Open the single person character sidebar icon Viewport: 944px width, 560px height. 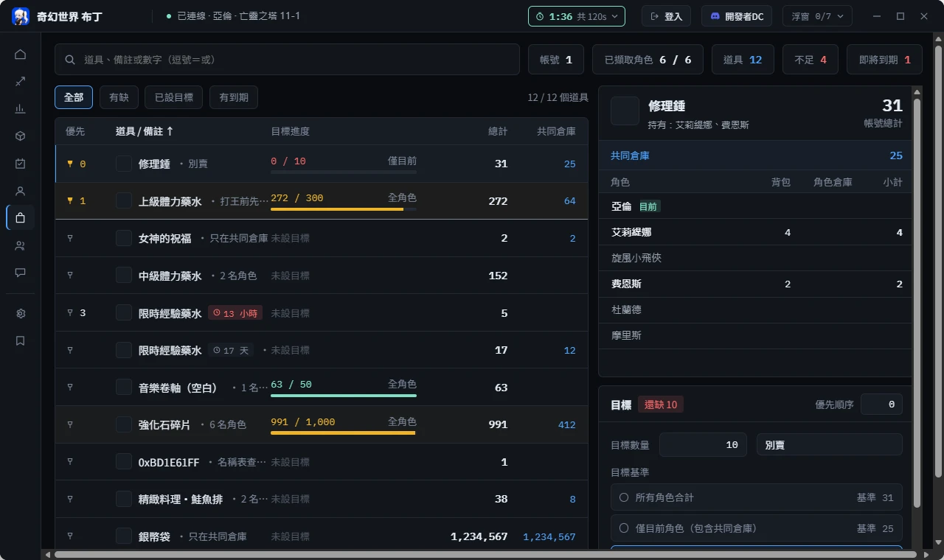coord(20,191)
